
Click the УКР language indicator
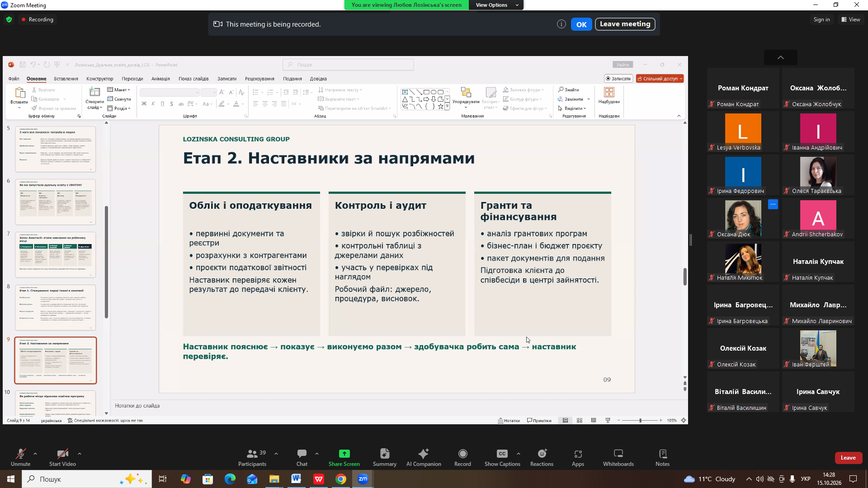click(806, 479)
